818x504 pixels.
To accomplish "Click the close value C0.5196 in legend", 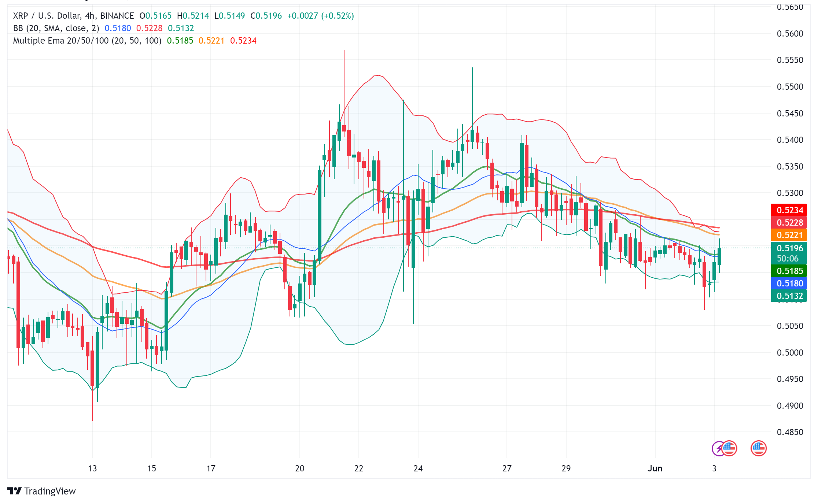I will 266,16.
